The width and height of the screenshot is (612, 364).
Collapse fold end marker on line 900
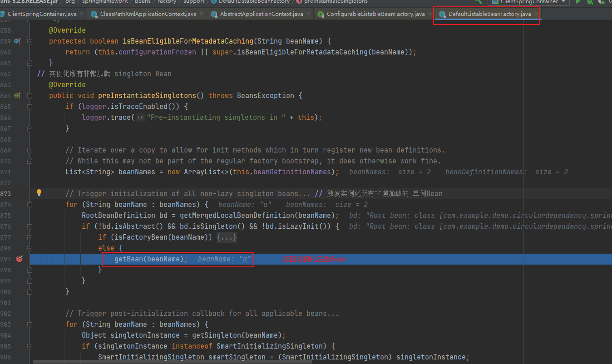[x=30, y=292]
